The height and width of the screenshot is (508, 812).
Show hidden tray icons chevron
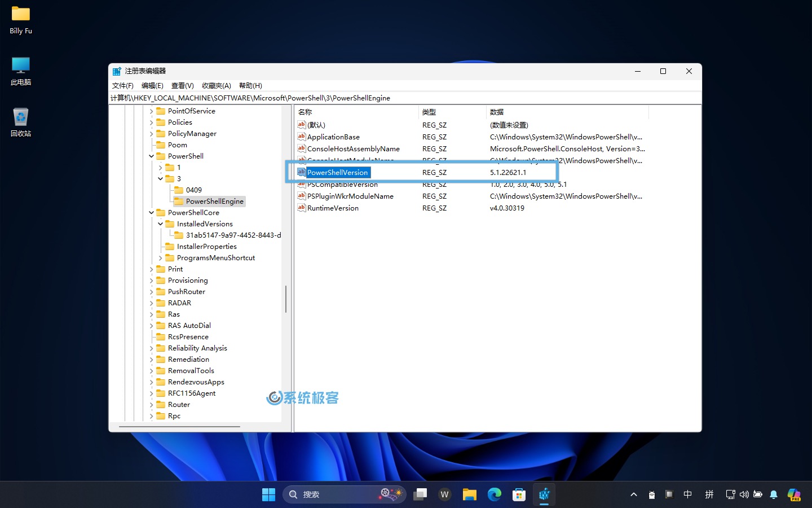coord(634,494)
